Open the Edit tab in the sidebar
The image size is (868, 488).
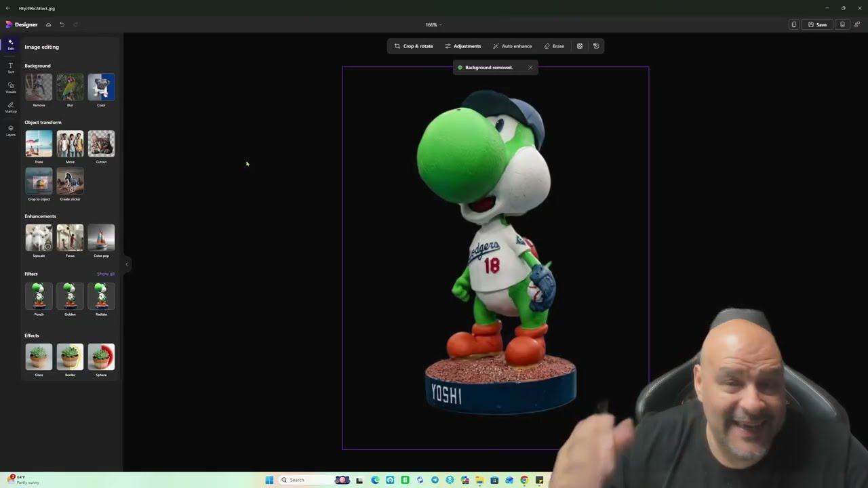tap(10, 45)
